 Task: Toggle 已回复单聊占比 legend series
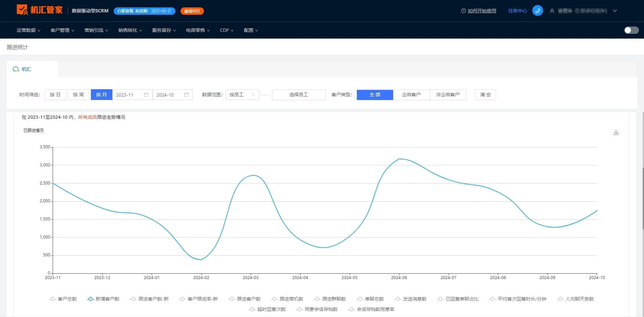point(458,299)
